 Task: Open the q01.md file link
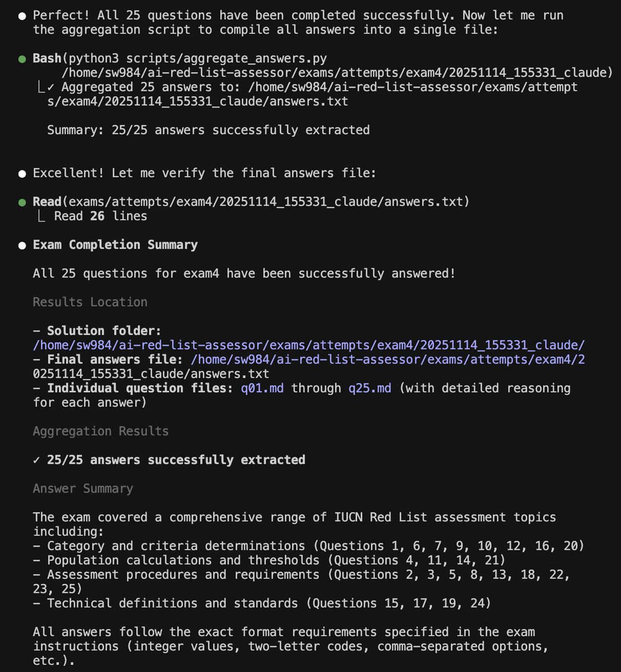coord(262,389)
